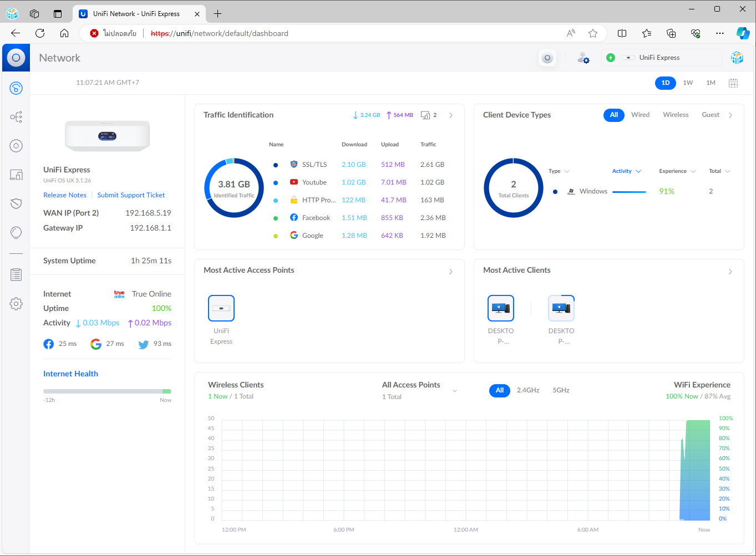
Task: Sort by Total column dropdown
Action: [719, 171]
